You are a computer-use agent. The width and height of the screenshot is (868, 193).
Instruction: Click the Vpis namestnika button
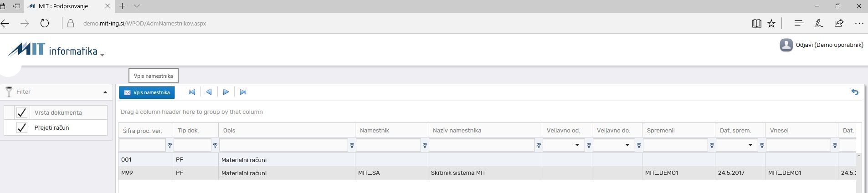click(x=147, y=92)
